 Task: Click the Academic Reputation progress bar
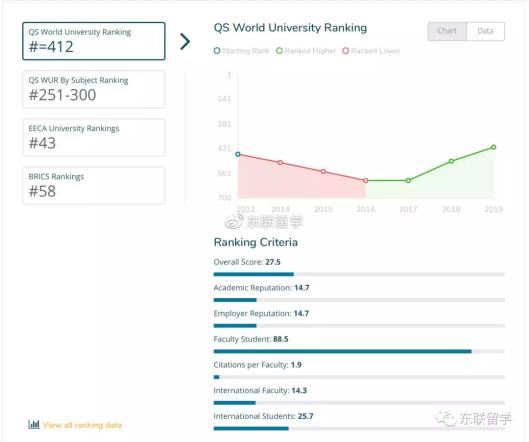tap(359, 300)
